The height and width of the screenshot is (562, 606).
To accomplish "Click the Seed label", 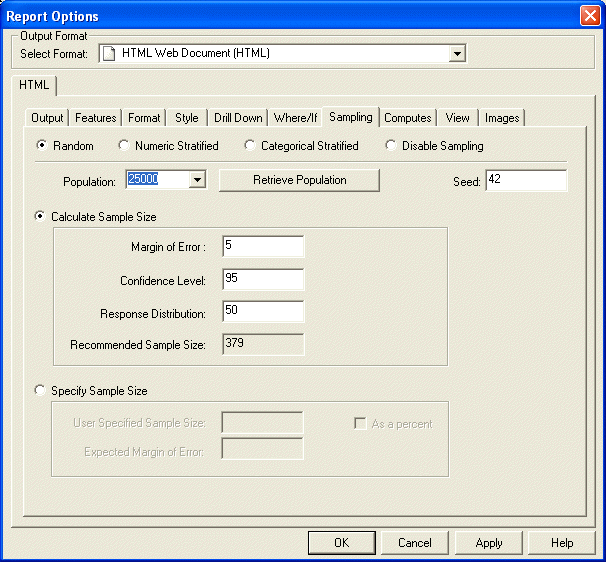I will point(466,182).
